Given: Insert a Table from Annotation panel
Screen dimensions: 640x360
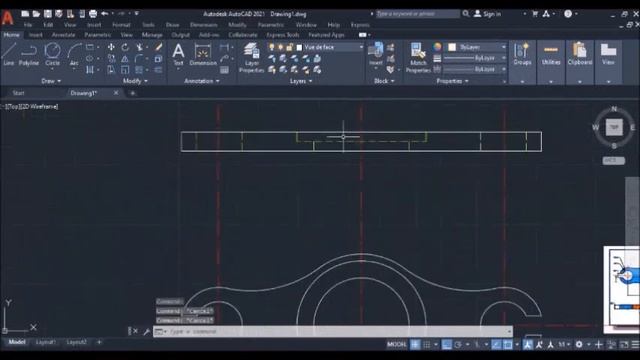Looking at the screenshot, I should (224, 70).
